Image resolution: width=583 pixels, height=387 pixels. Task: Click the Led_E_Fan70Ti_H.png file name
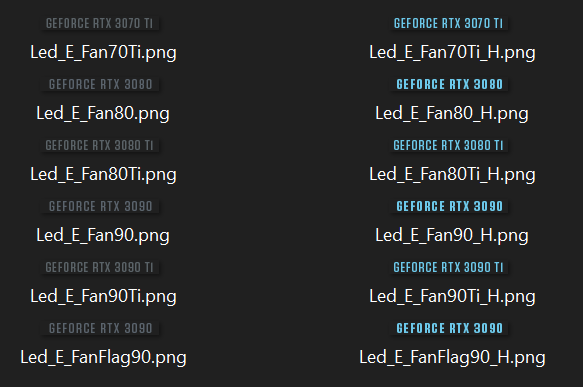[x=452, y=52]
